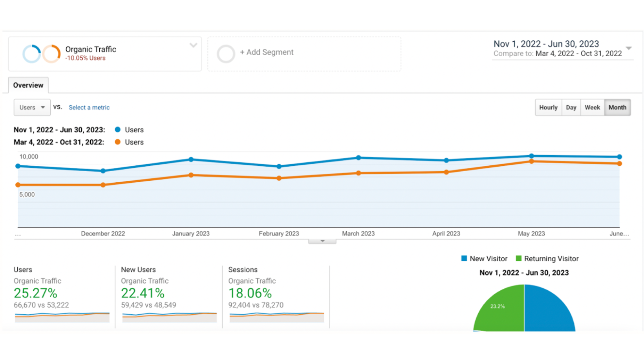Image resolution: width=644 pixels, height=363 pixels.
Task: Switch graph granularity to Week
Action: point(592,107)
